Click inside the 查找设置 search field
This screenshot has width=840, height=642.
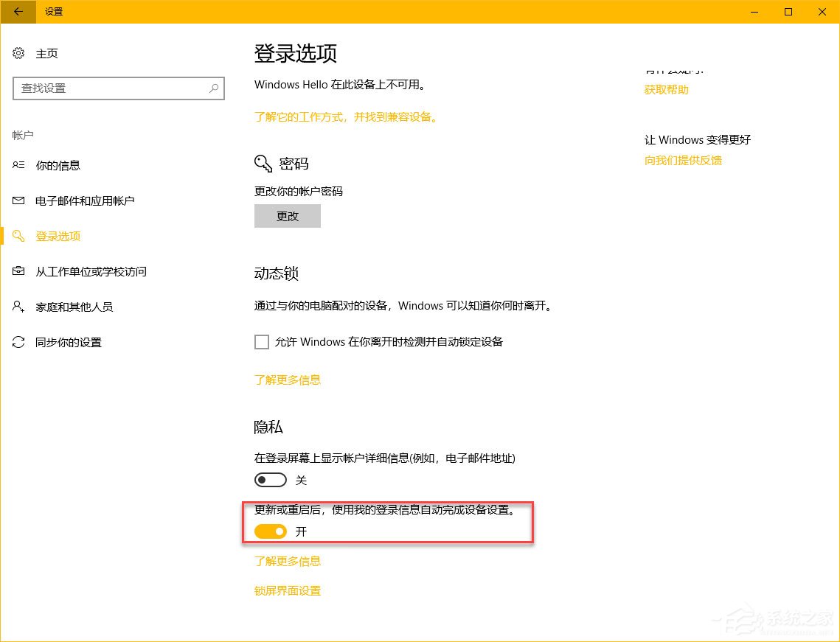[118, 88]
